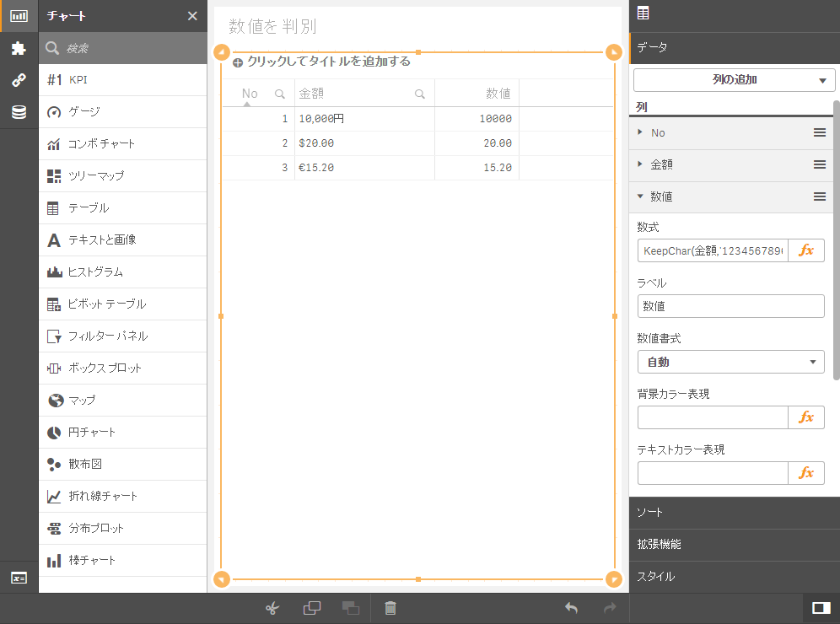This screenshot has width=840, height=624.
Task: Close the チャート panel
Action: click(x=192, y=16)
